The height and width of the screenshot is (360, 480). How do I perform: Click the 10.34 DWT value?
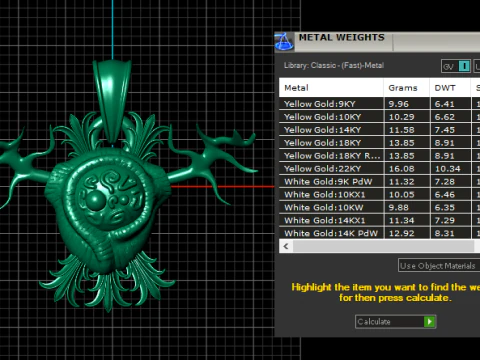pos(448,169)
